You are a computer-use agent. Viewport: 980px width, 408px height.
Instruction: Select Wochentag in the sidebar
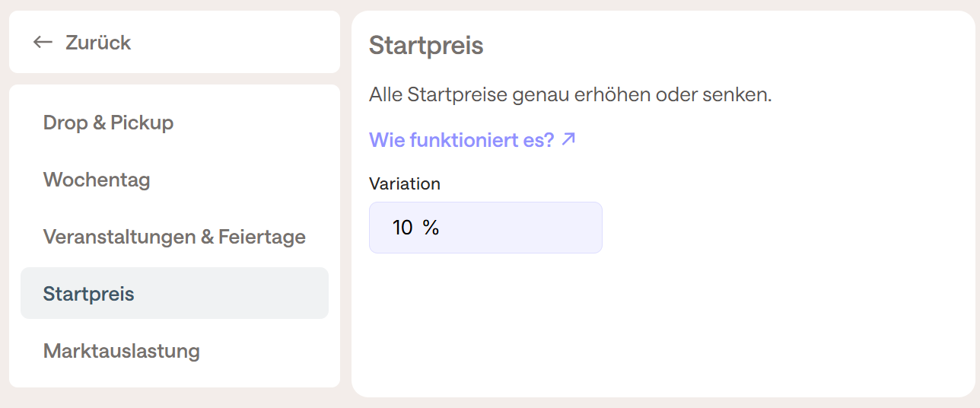(97, 180)
